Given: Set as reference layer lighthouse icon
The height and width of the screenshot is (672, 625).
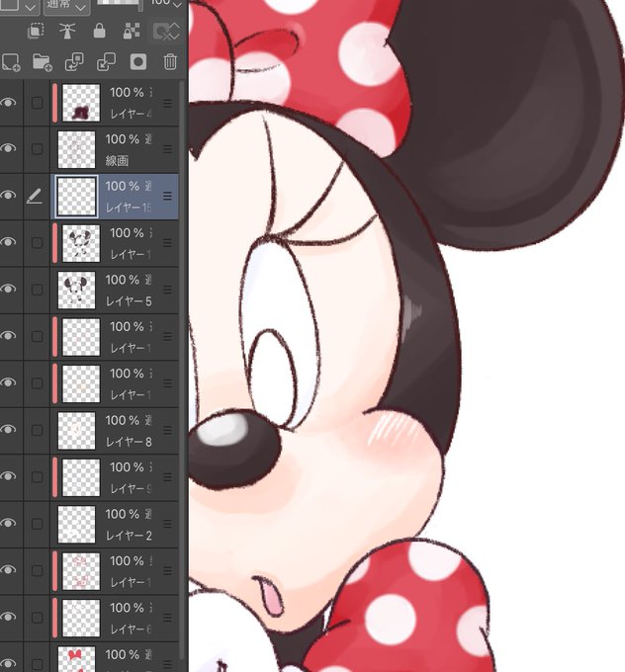Looking at the screenshot, I should [67, 31].
